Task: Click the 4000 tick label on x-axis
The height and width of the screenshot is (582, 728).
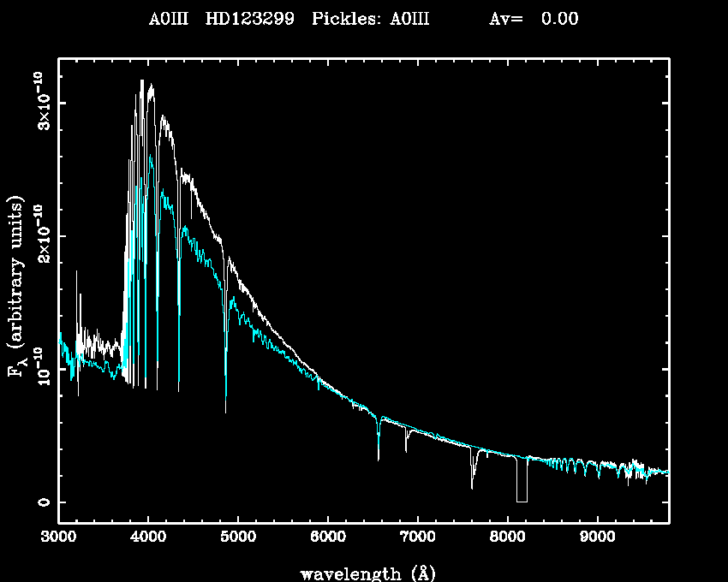Action: tap(148, 537)
